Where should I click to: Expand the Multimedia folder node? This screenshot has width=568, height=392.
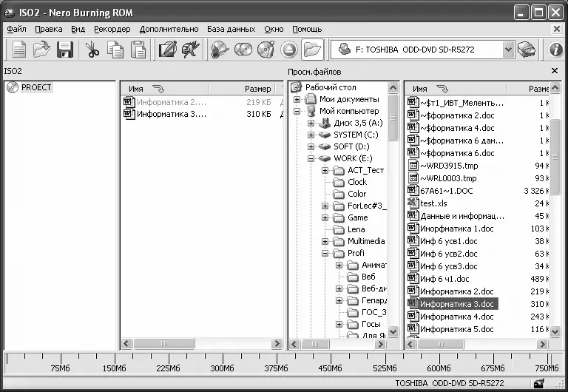[325, 241]
